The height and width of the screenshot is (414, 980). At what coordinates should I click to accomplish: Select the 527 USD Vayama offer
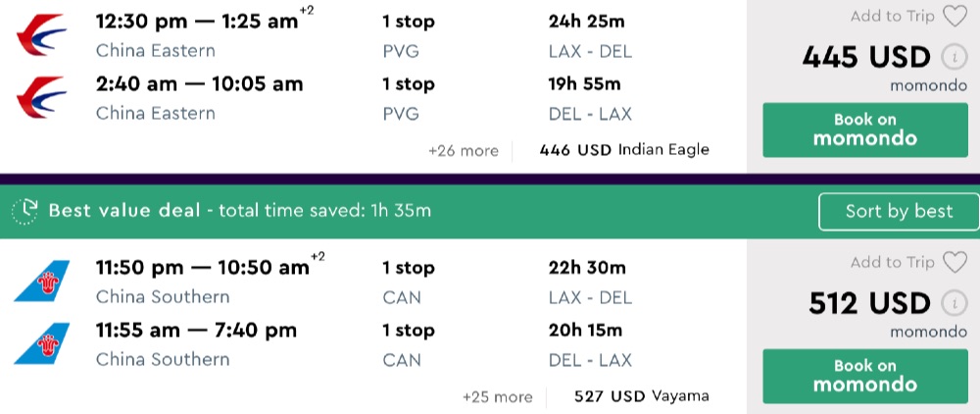[642, 396]
